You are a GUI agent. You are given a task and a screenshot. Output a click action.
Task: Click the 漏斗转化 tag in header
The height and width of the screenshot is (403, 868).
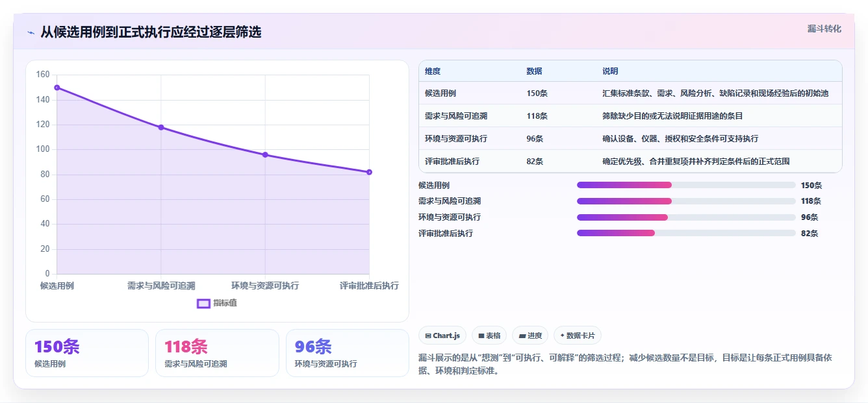point(824,29)
